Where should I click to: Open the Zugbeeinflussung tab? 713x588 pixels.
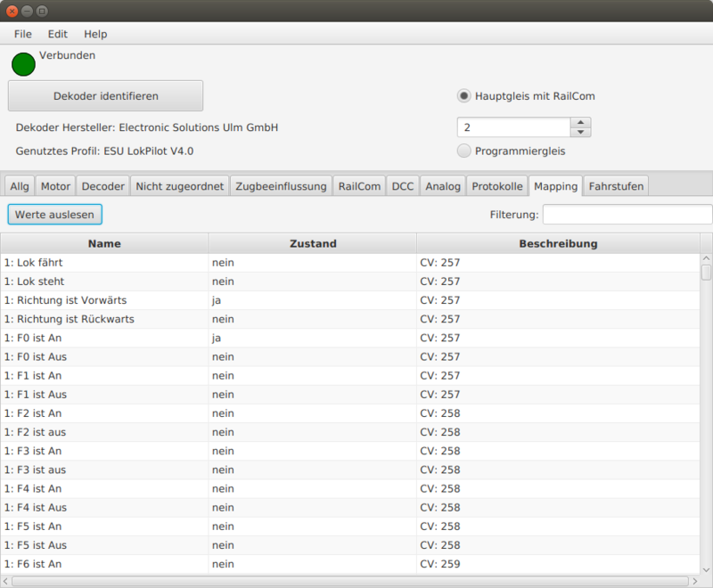click(280, 186)
